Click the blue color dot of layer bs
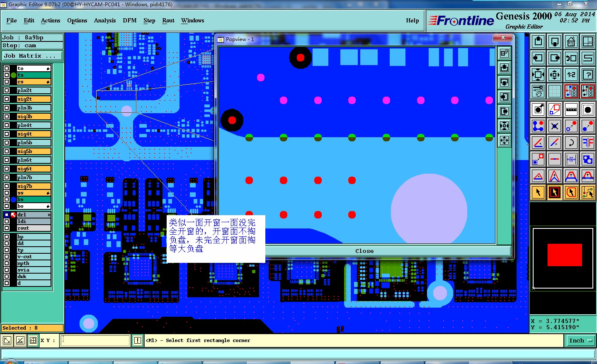597x364 pixels. tap(13, 199)
